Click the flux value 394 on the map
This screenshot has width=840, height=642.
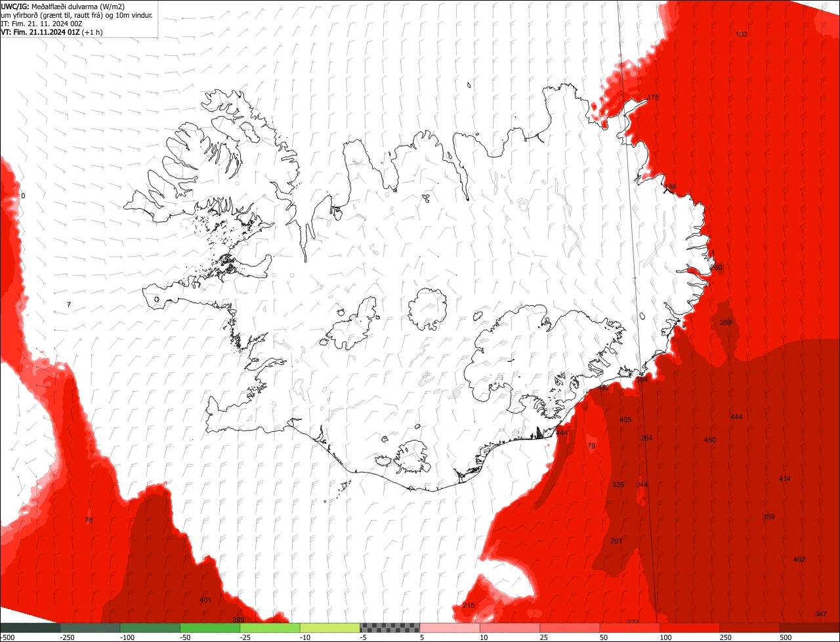tap(642, 380)
